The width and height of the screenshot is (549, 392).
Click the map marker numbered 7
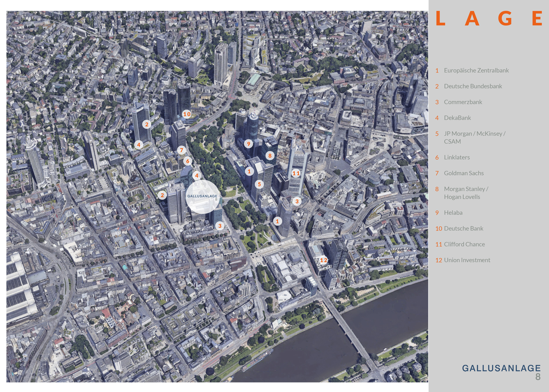[x=181, y=150]
